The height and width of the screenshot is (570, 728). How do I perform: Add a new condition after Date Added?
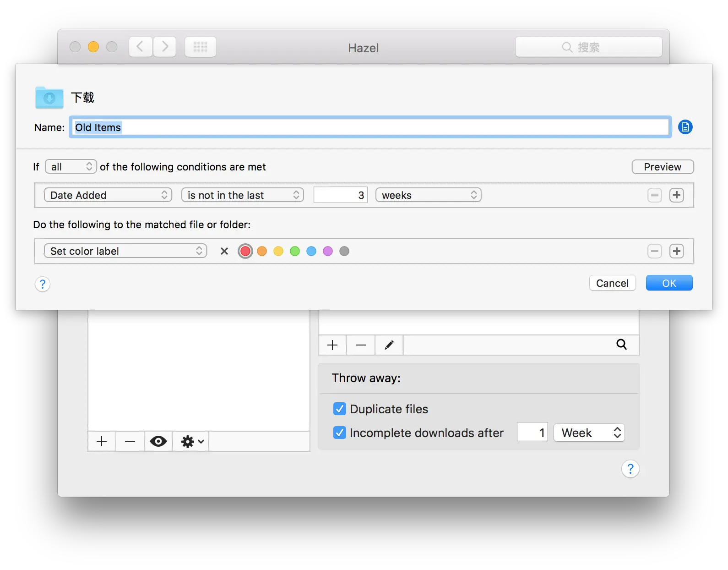677,195
